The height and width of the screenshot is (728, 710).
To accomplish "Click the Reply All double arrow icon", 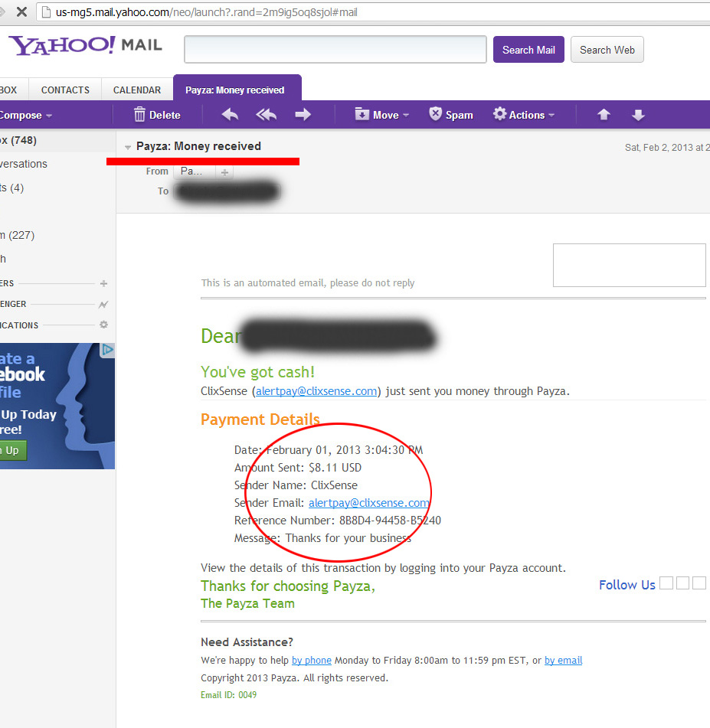I will [x=267, y=114].
